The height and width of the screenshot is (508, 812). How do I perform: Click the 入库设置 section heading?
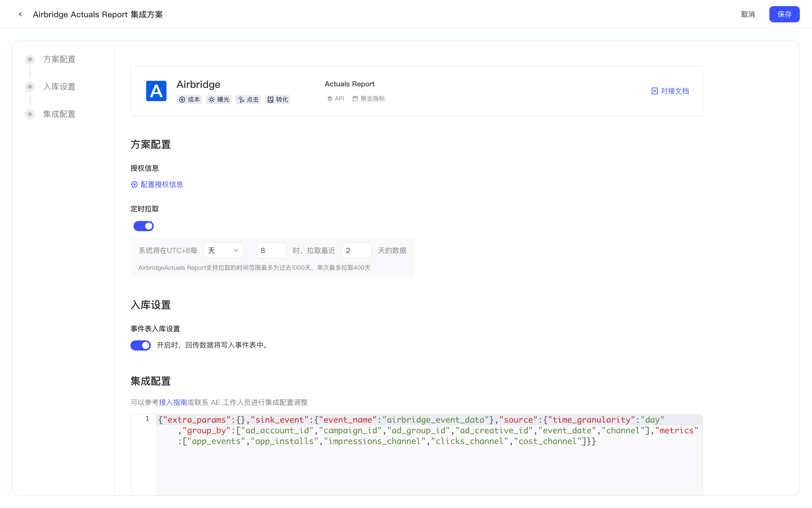(151, 305)
